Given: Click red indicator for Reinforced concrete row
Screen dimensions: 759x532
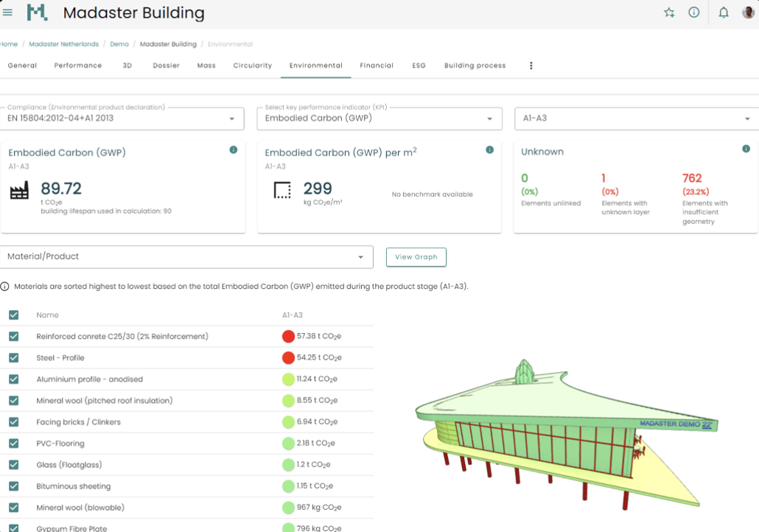Looking at the screenshot, I should point(288,336).
